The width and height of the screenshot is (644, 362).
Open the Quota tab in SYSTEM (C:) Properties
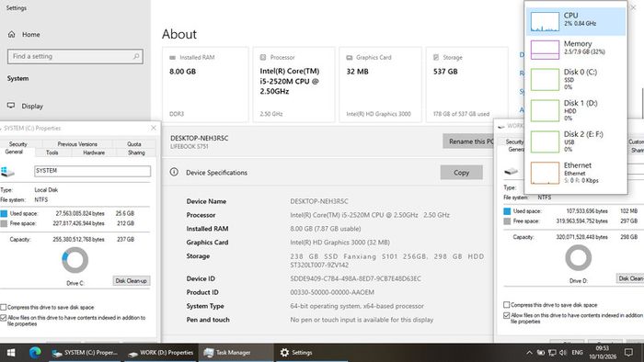(x=134, y=144)
